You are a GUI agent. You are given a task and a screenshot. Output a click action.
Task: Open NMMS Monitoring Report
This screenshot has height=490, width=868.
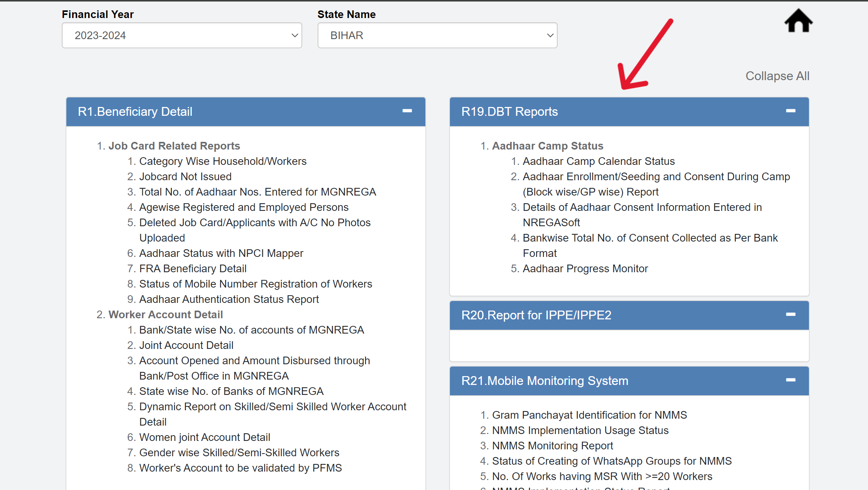(x=552, y=445)
